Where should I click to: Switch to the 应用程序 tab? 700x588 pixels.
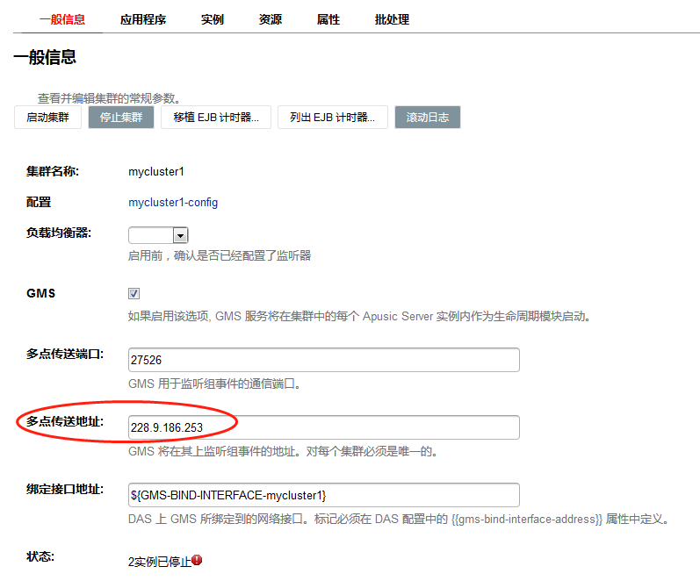coord(143,19)
